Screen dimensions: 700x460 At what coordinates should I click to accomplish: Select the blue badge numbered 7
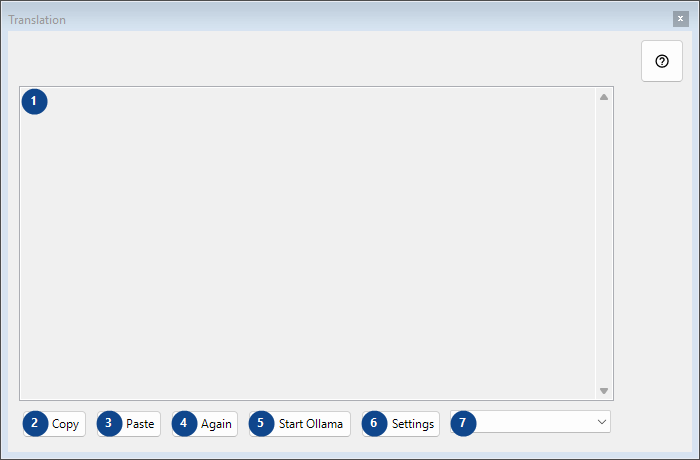click(x=463, y=423)
